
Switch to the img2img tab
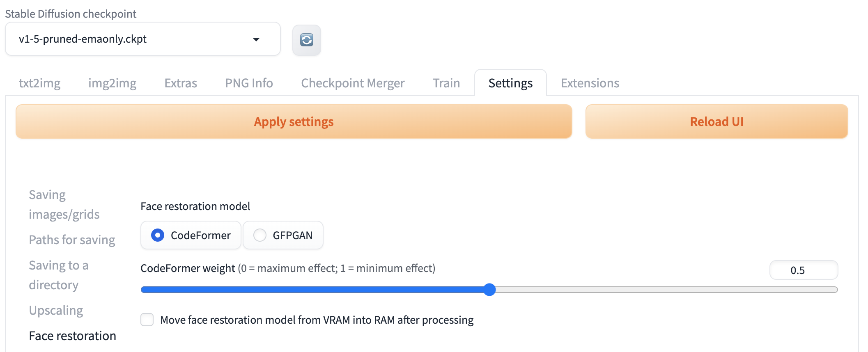click(x=112, y=83)
